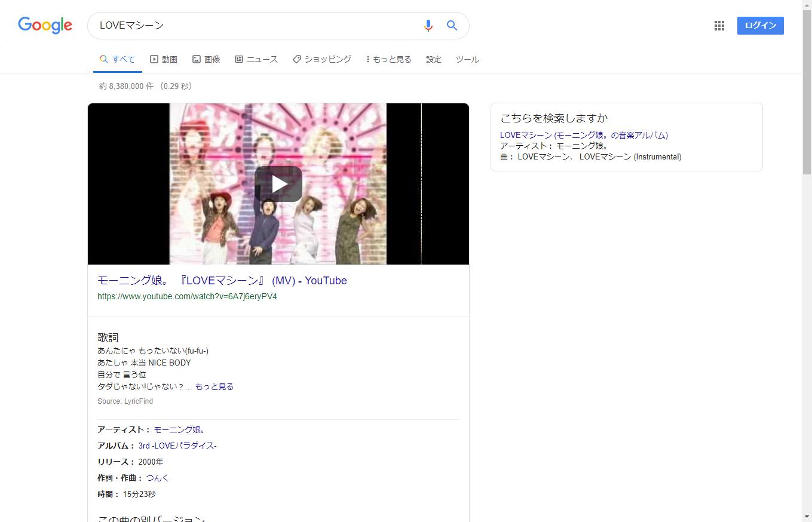The width and height of the screenshot is (812, 522).
Task: Open the モーニング娘。『LOVEマシーン』(MV) YouTube title link
Action: click(222, 281)
